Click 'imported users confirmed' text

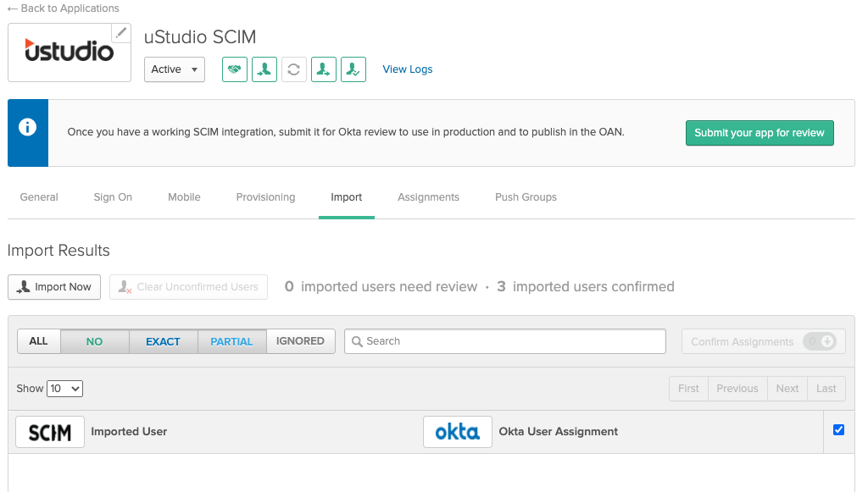coord(593,287)
